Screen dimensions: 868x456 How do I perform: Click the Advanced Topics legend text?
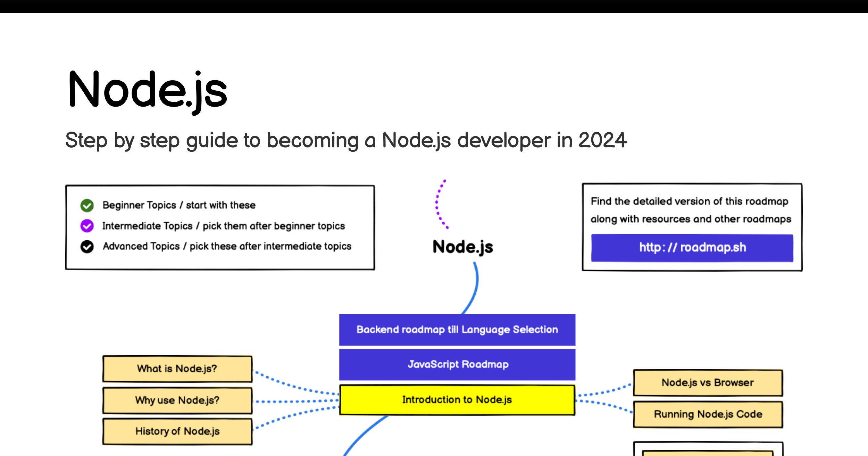click(x=227, y=246)
